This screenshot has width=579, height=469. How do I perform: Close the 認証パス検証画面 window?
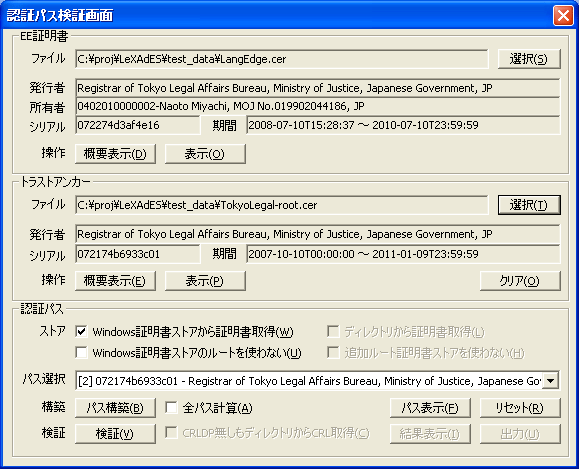(x=563, y=16)
